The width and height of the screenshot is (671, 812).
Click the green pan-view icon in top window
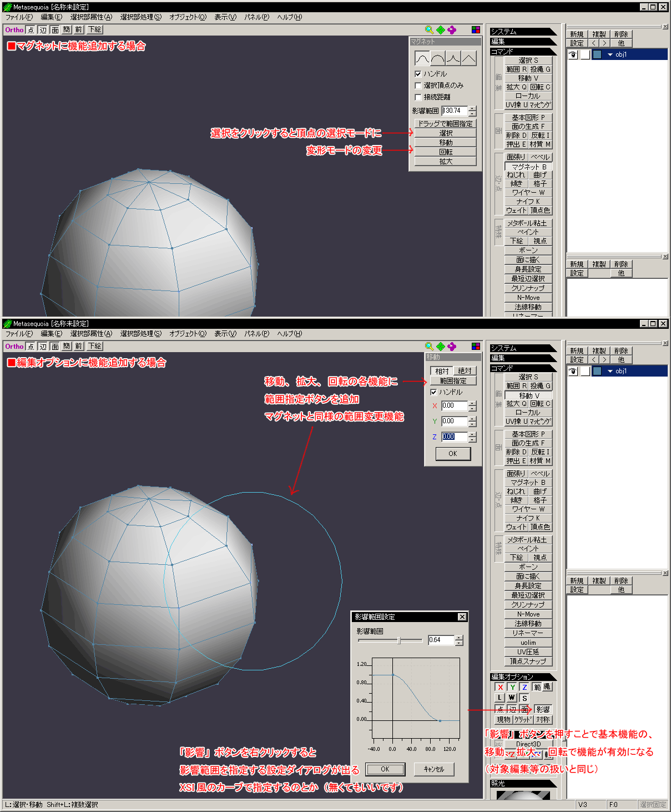click(441, 30)
